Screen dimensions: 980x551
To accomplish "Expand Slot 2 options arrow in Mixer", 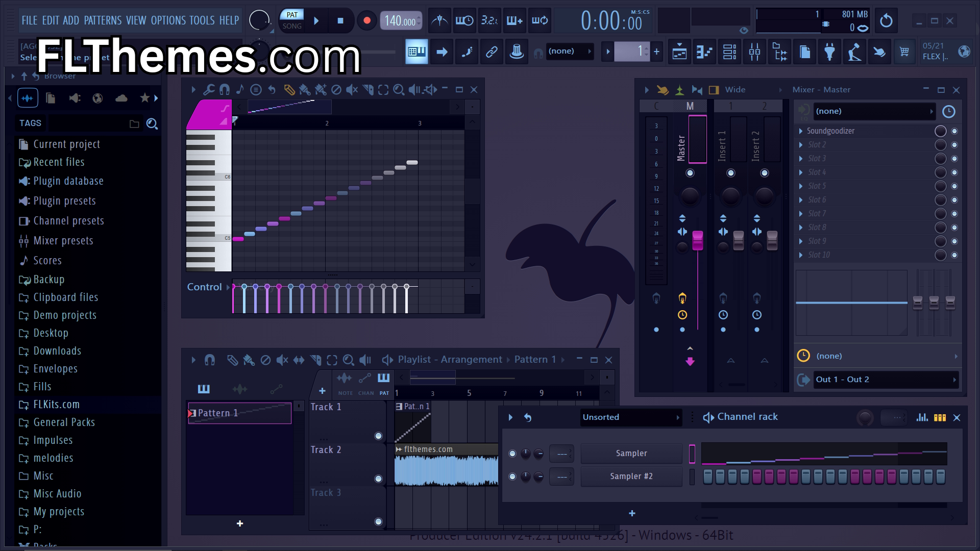I will 800,145.
